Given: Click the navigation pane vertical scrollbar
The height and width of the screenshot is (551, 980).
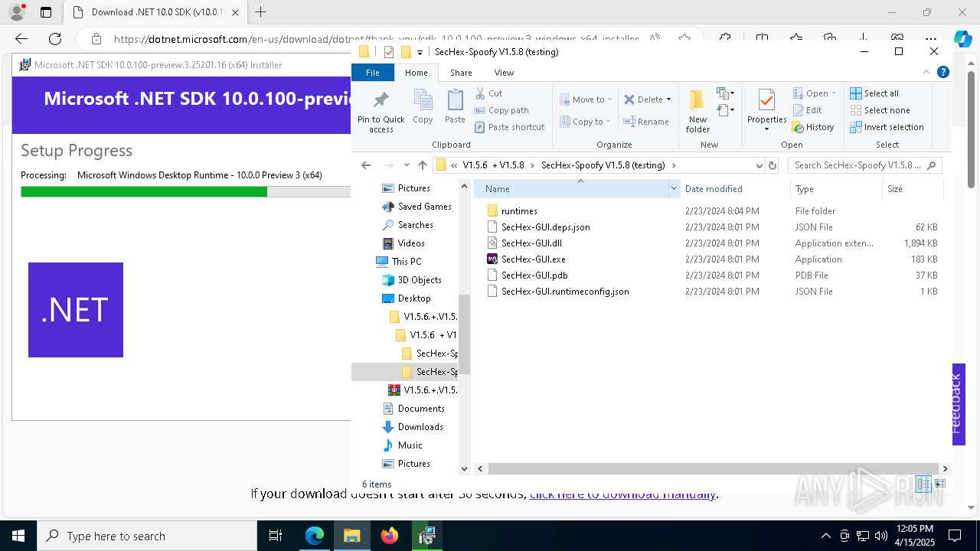Looking at the screenshot, I should tap(464, 334).
